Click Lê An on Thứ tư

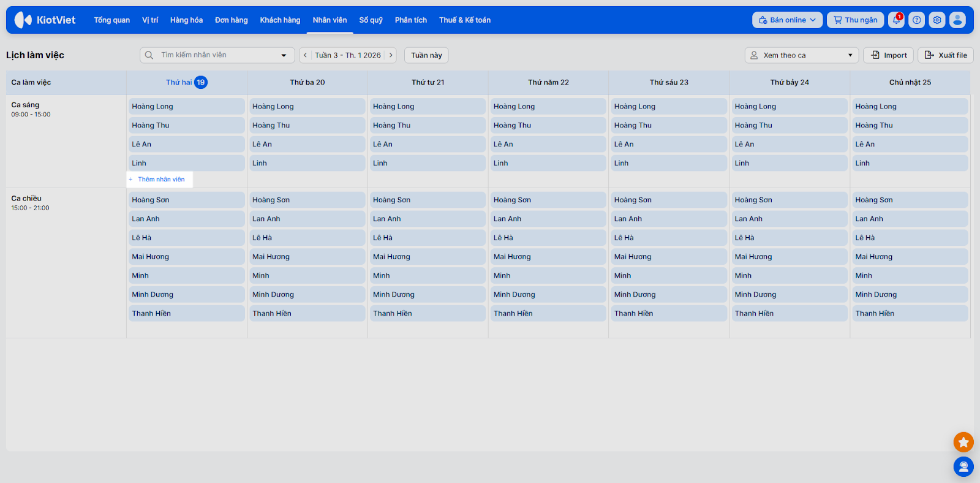point(428,145)
